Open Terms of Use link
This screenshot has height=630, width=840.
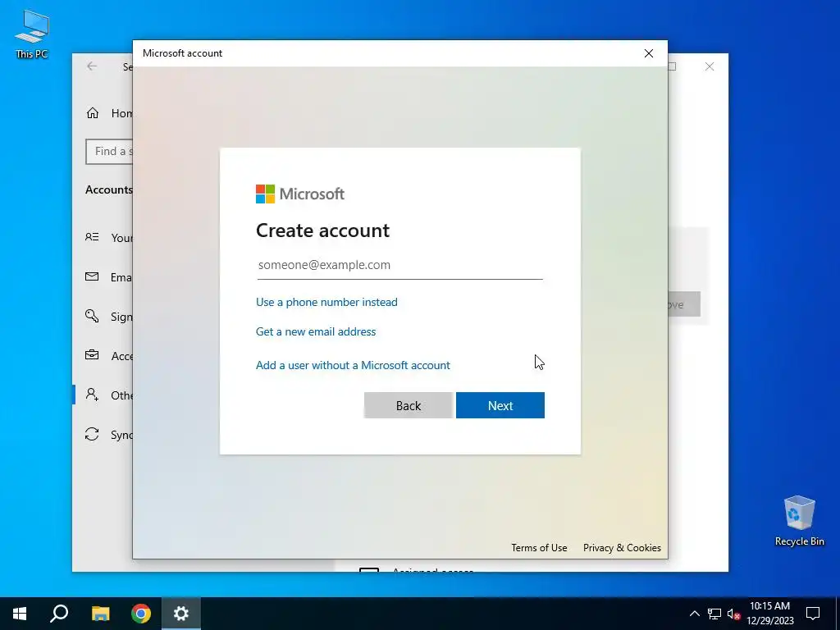tap(539, 547)
